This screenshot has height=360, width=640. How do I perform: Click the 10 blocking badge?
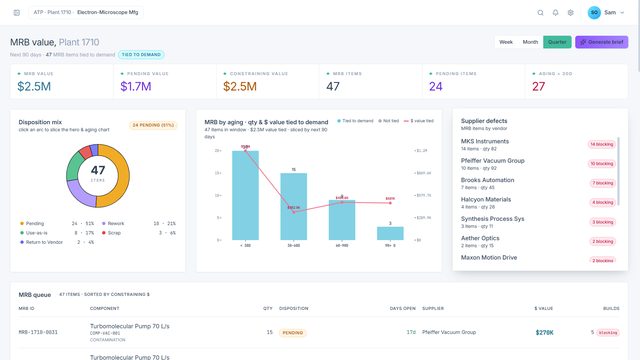[x=602, y=164]
